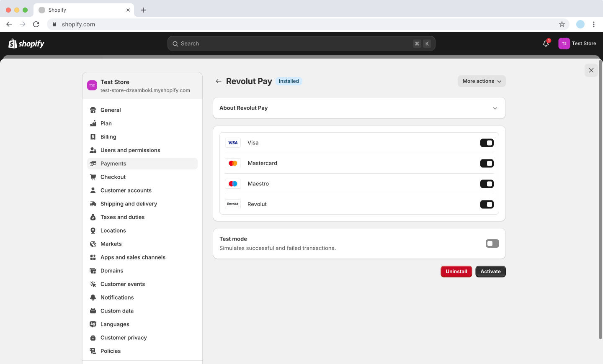This screenshot has height=364, width=603.
Task: Click the Shopify logo in header
Action: [x=26, y=44]
